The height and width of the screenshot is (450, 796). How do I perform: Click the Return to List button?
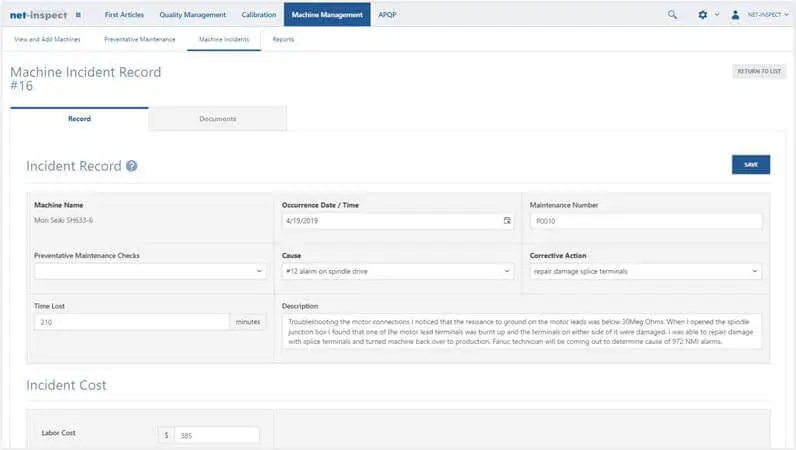point(759,71)
